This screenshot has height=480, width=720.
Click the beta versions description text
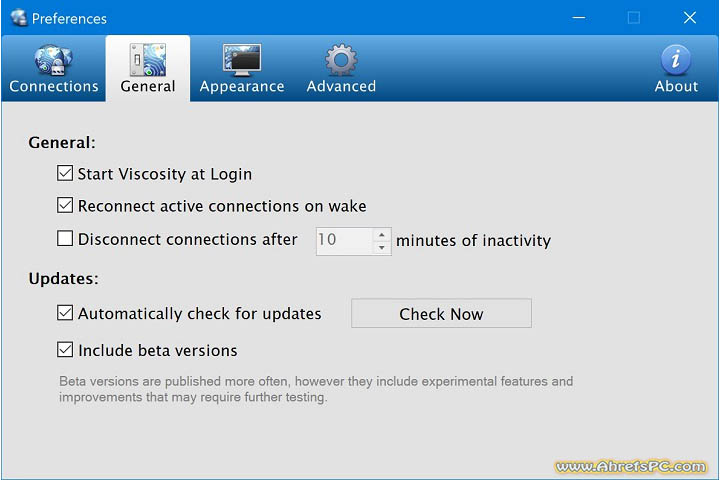[x=316, y=389]
